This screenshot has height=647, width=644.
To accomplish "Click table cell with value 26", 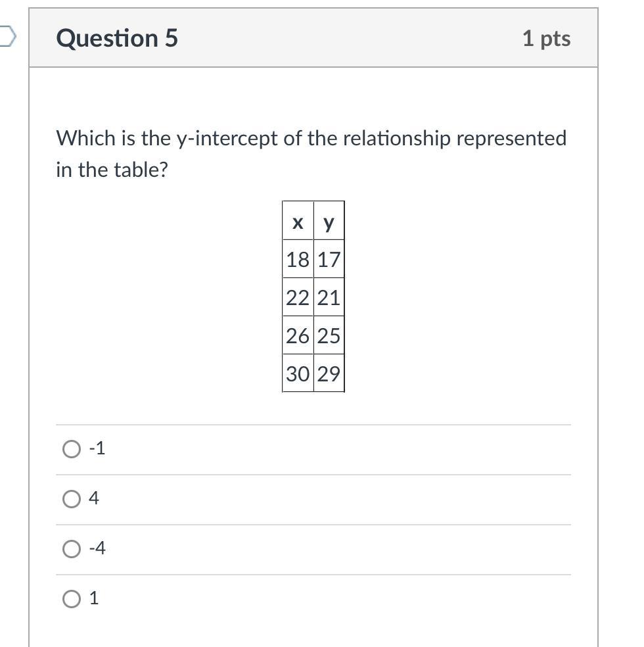I will 298,336.
